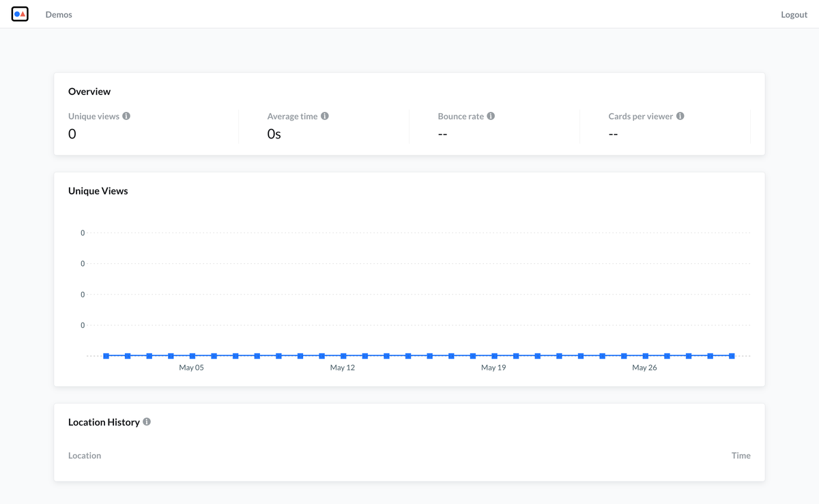The height and width of the screenshot is (504, 819).
Task: Click the Average time value 0s
Action: click(274, 134)
